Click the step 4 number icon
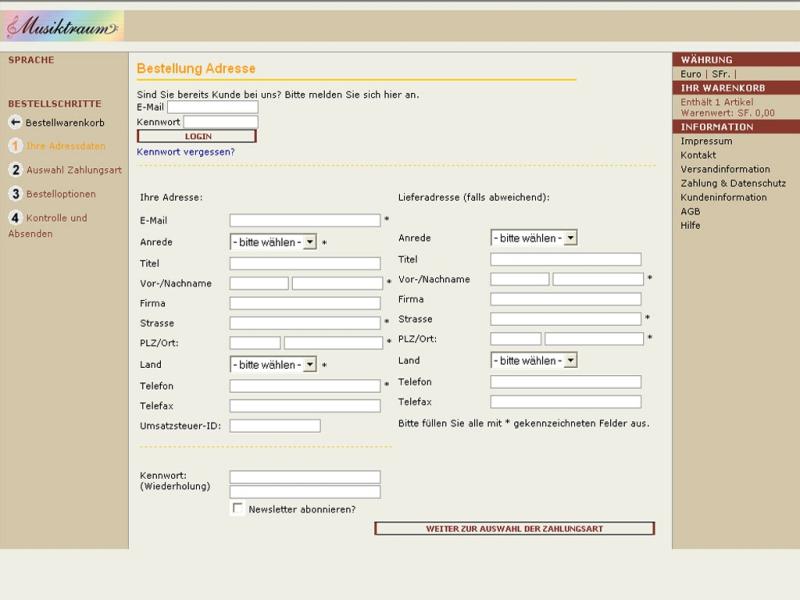This screenshot has width=800, height=600. pyautogui.click(x=15, y=218)
